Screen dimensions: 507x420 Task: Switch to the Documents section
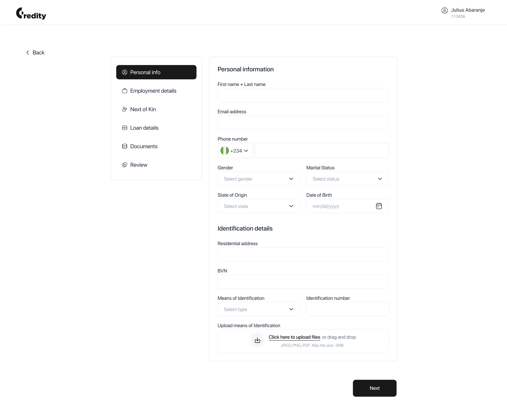144,146
